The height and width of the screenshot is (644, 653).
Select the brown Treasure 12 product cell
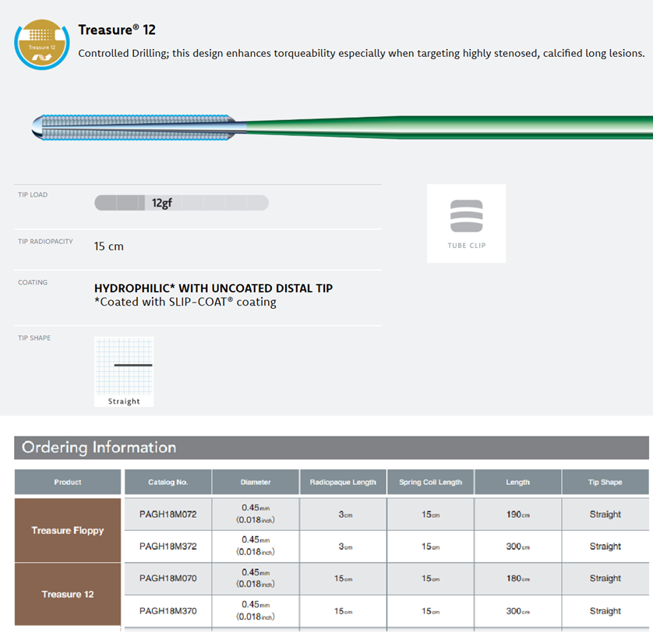pyautogui.click(x=68, y=594)
